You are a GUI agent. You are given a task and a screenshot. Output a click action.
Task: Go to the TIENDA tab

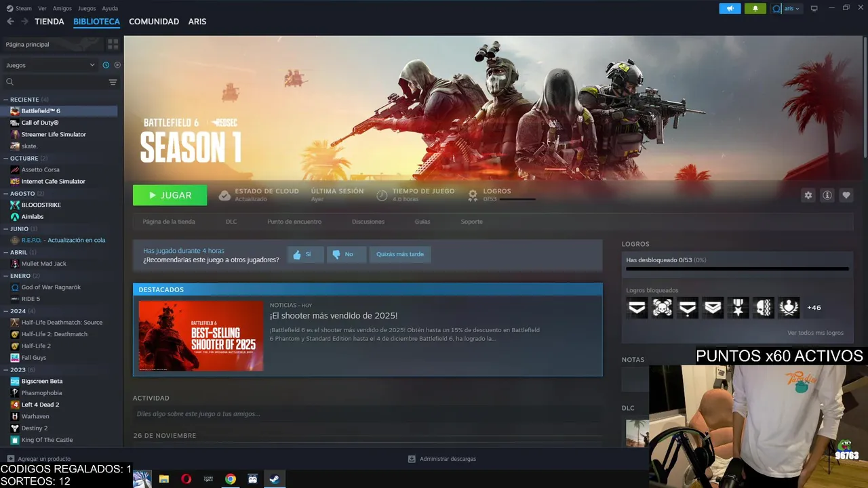pyautogui.click(x=50, y=22)
